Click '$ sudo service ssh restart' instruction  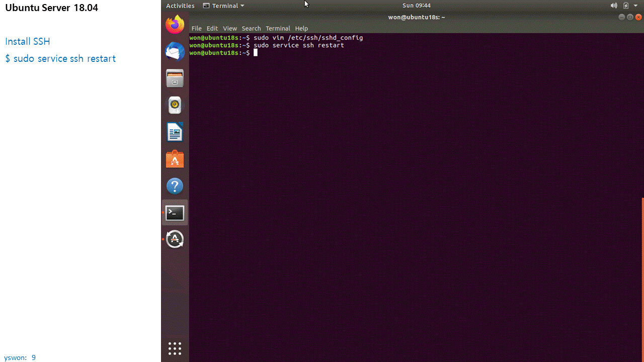click(60, 58)
